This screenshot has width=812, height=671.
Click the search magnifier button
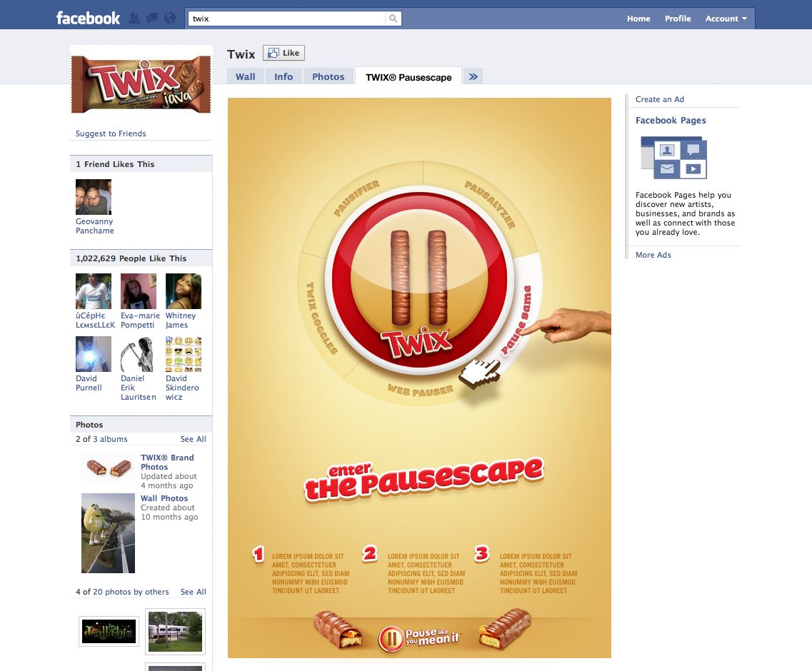[x=393, y=19]
